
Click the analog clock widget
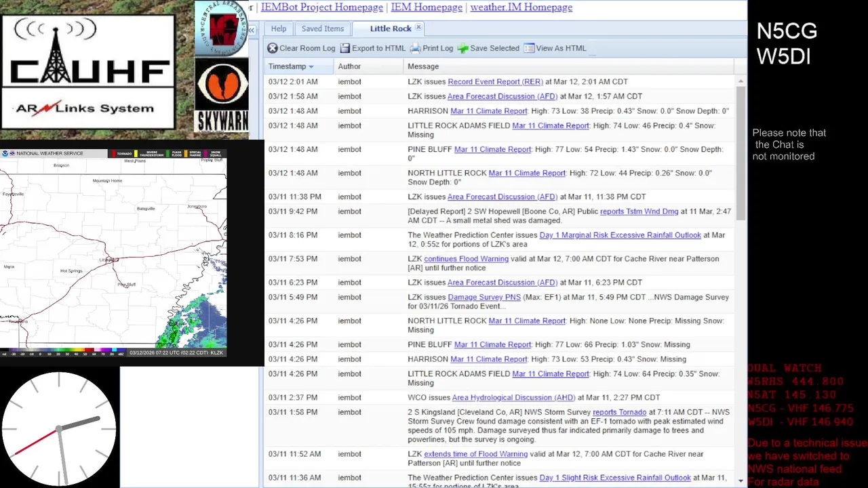(59, 428)
